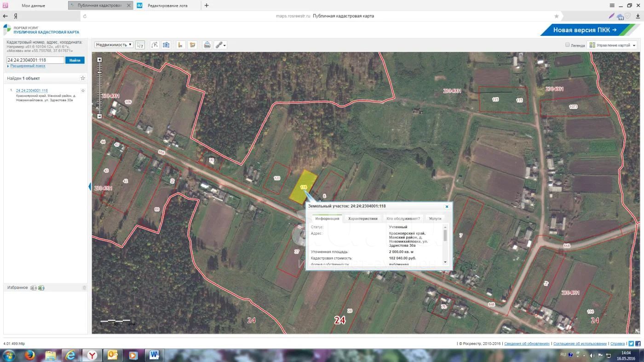Activate the route query tool icon

point(154,45)
